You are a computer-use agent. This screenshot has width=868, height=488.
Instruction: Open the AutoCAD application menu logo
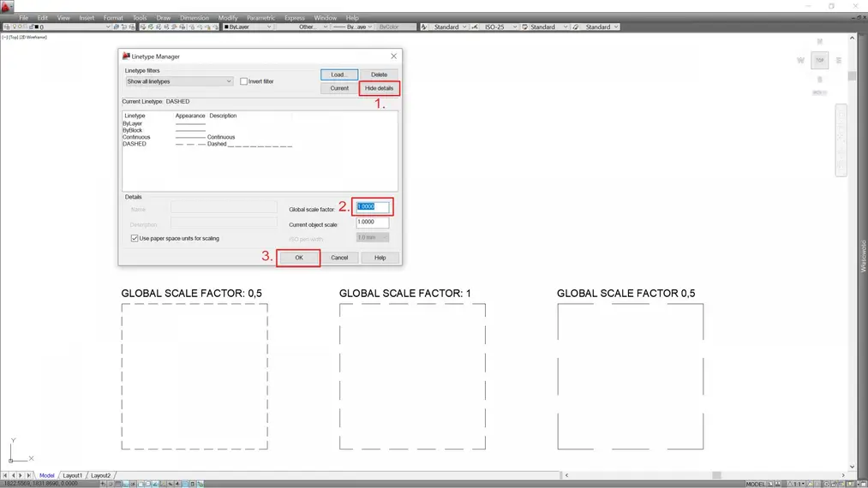(x=7, y=7)
